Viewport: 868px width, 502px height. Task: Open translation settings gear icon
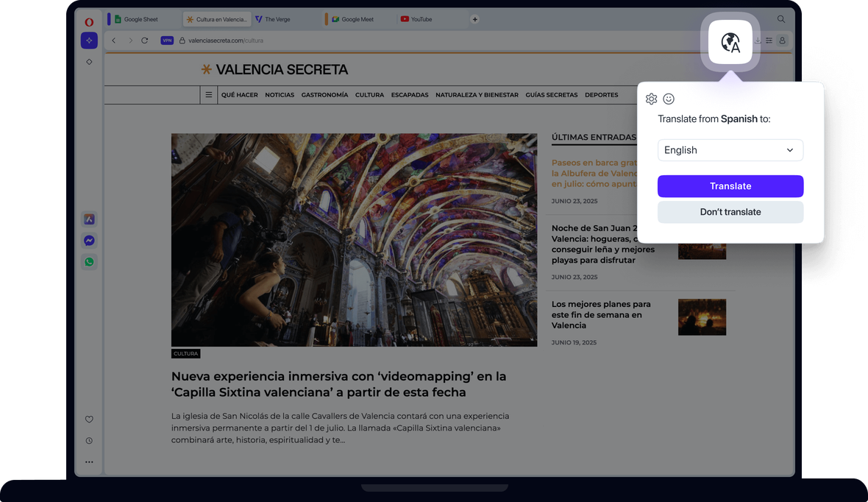click(651, 99)
